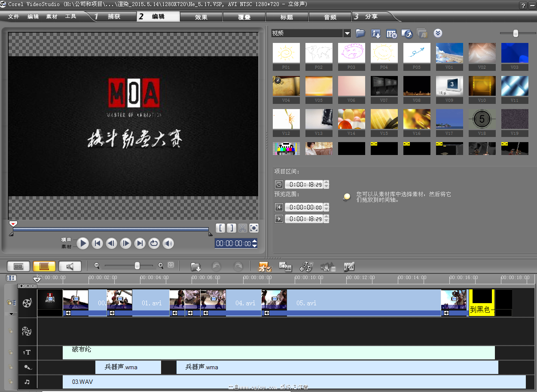Enlarge the preview window
Image resolution: width=537 pixels, height=392 pixels.
(254, 228)
